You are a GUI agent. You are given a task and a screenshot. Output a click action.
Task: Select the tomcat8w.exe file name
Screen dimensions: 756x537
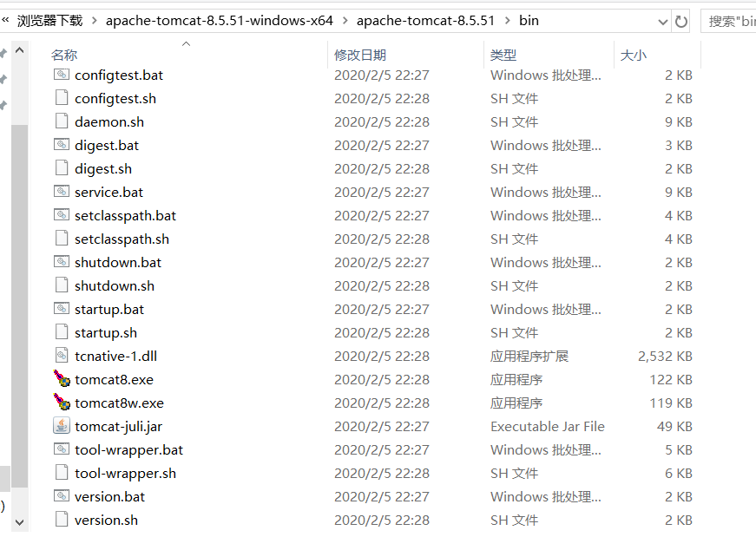(120, 403)
